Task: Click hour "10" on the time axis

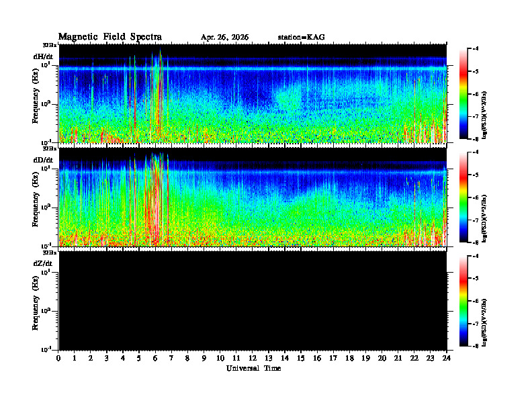Action: 220,358
